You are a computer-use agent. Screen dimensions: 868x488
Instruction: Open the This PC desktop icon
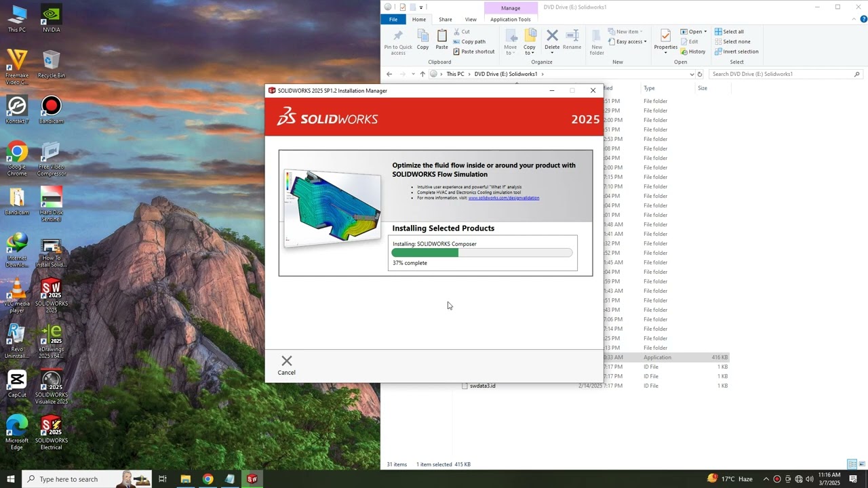pyautogui.click(x=17, y=19)
